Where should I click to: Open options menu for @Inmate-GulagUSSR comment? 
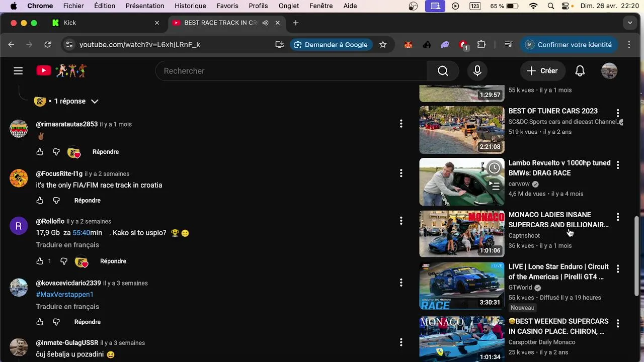click(401, 342)
